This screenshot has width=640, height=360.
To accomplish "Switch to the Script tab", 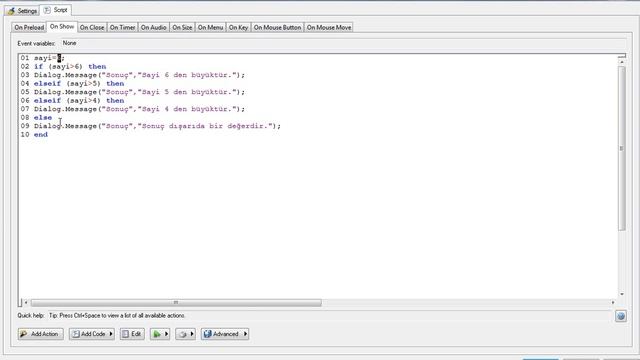I will click(x=56, y=10).
